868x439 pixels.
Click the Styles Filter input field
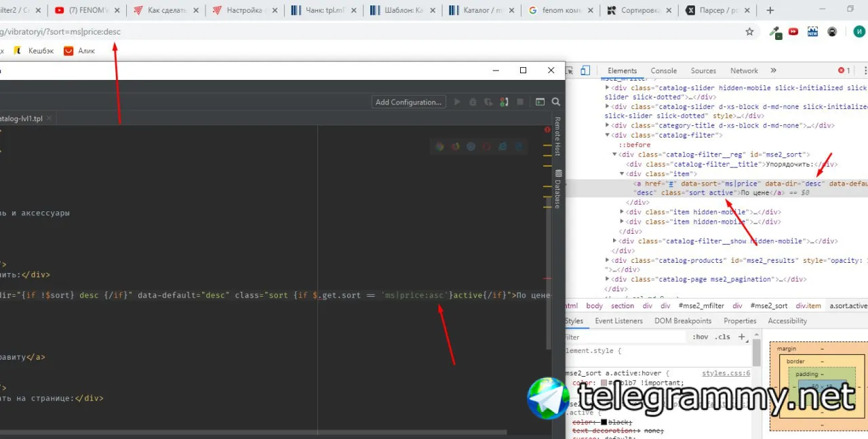(x=624, y=337)
